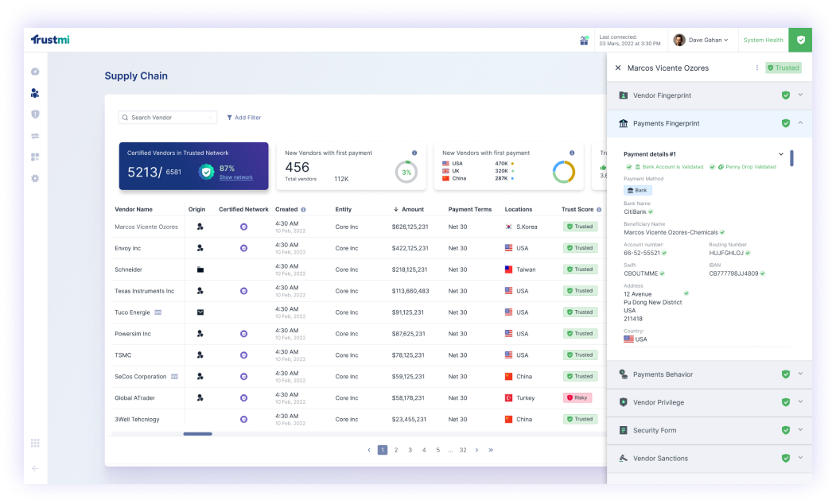
Task: Open the three-dot menu in the vendor panel
Action: (x=757, y=68)
